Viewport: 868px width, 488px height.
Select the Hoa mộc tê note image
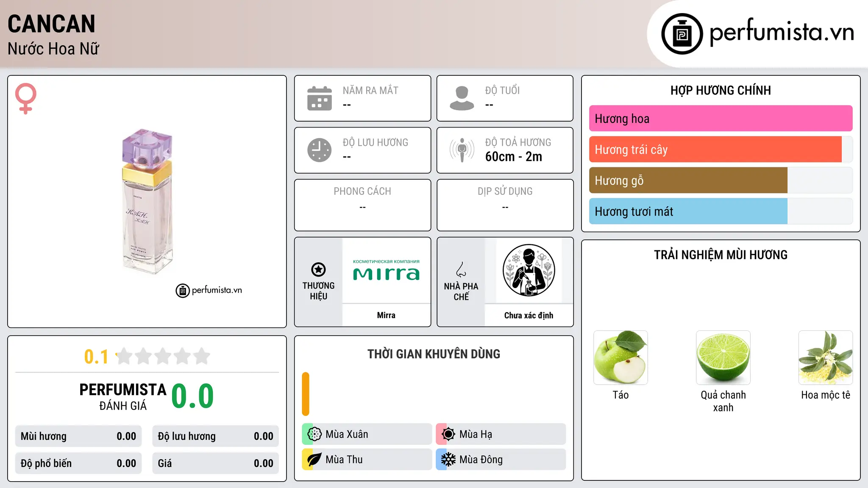pyautogui.click(x=826, y=358)
